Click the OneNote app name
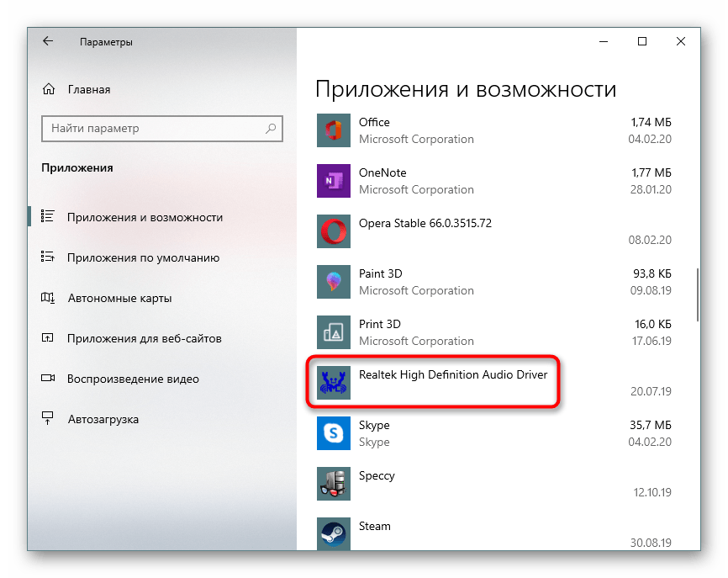The image size is (728, 578). click(382, 172)
